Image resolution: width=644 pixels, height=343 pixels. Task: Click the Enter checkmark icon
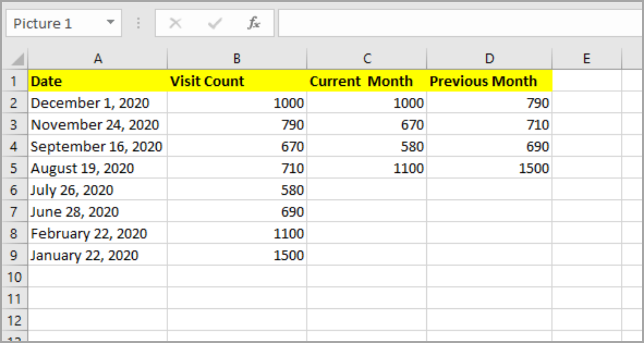point(214,23)
